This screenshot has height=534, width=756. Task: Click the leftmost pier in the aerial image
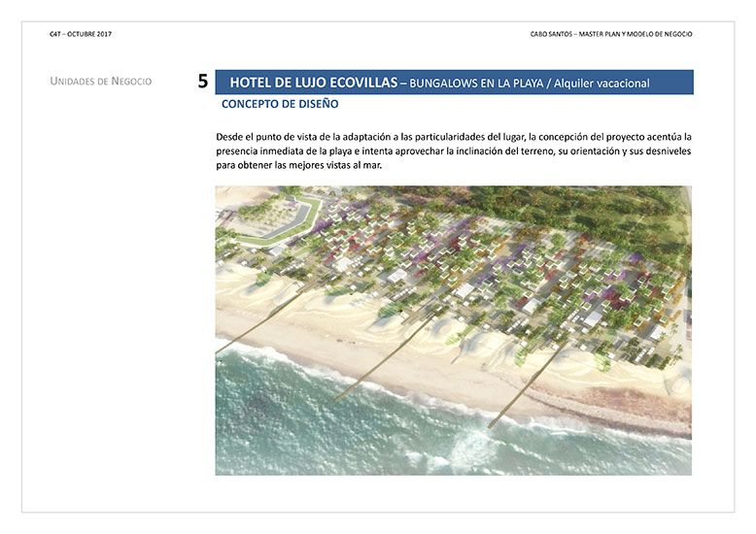pos(253,320)
